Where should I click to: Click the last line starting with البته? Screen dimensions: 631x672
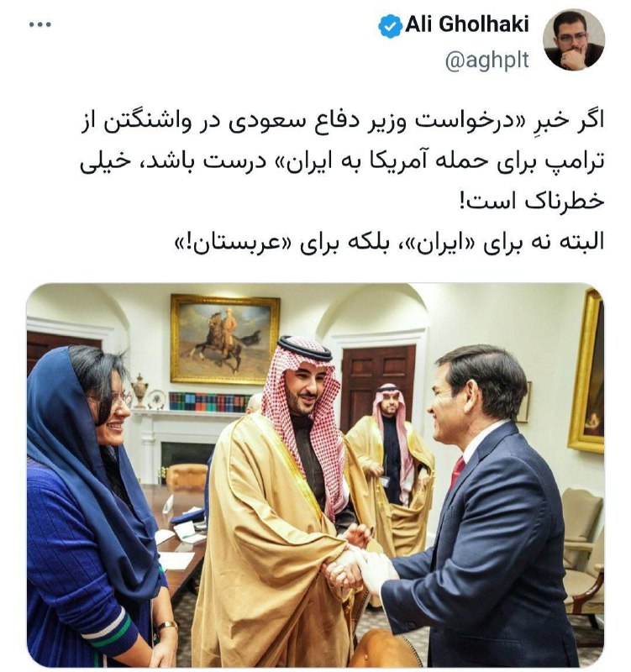click(390, 243)
